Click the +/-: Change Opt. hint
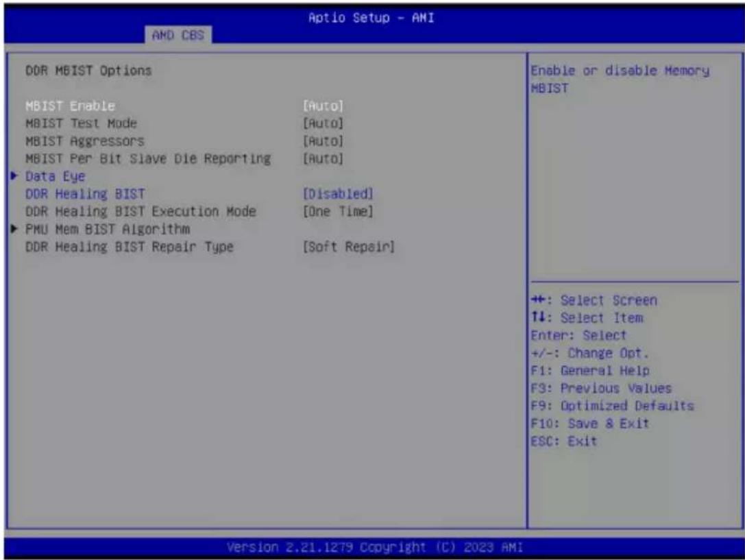Viewport: 745px width, 560px height. click(589, 353)
